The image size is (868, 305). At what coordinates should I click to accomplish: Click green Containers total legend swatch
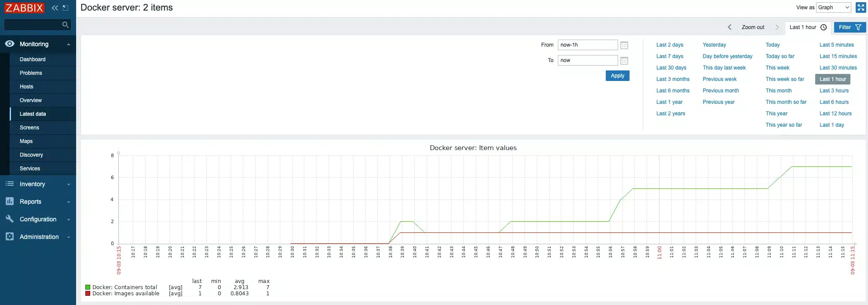(x=88, y=287)
